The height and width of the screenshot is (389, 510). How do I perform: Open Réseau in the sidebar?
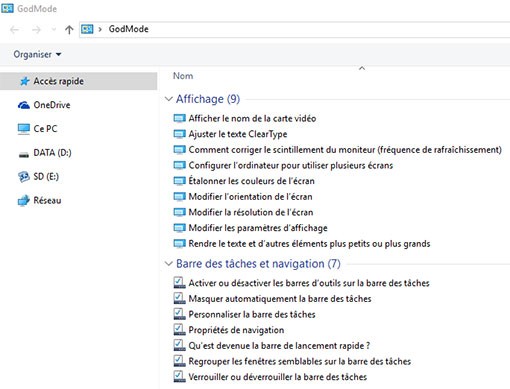47,200
